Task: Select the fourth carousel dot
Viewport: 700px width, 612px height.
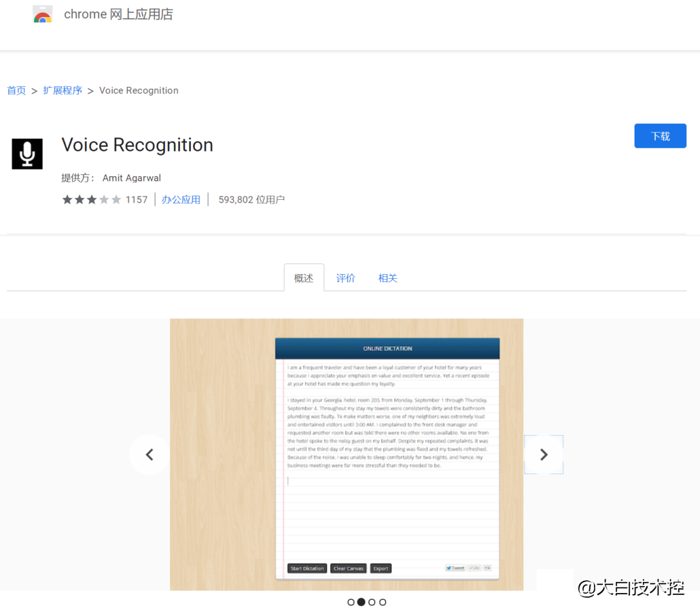Action: pos(383,602)
